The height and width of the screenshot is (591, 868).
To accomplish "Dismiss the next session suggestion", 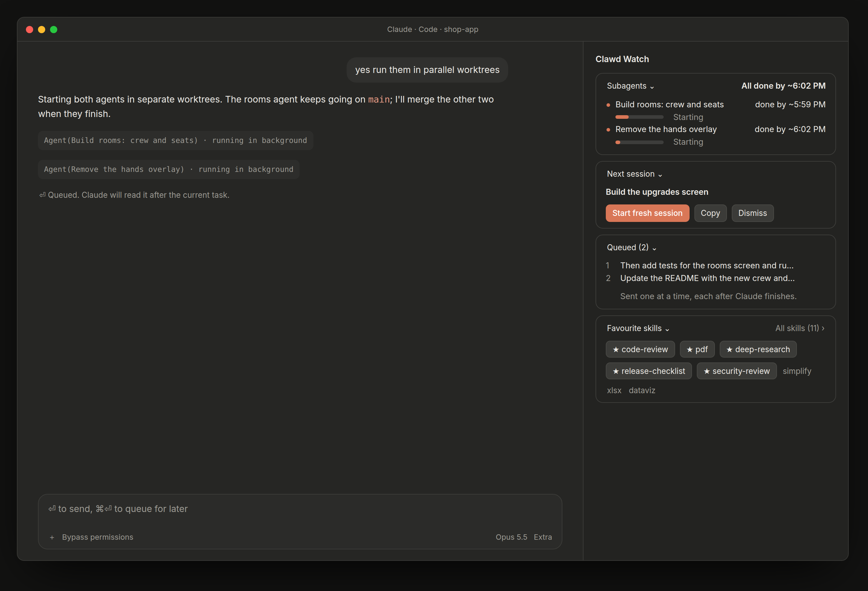I will pos(752,213).
